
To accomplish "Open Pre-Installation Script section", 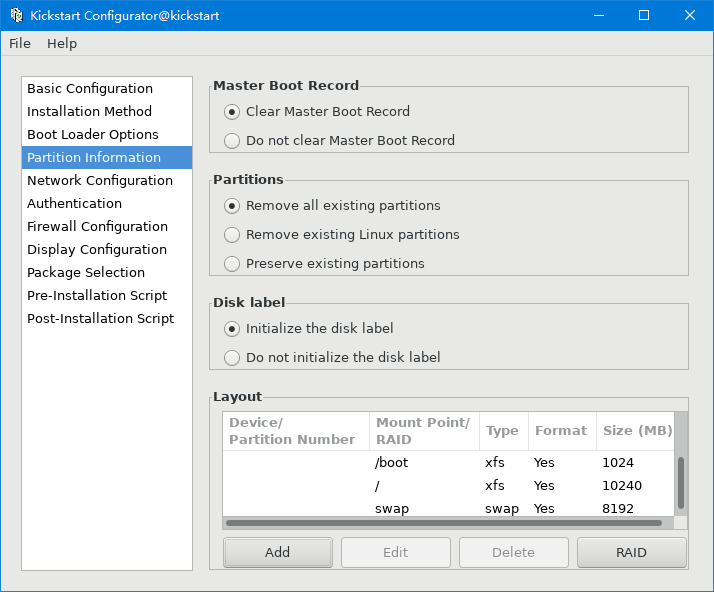I will tap(107, 295).
